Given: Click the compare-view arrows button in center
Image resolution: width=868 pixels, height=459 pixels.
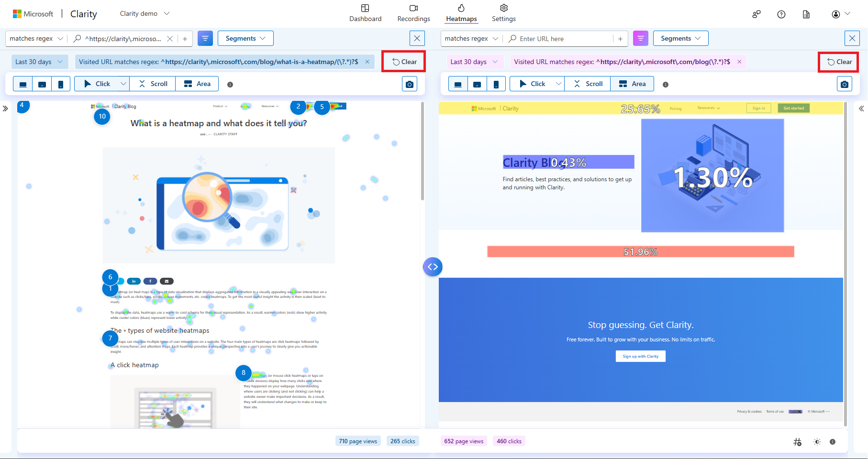Looking at the screenshot, I should [433, 267].
